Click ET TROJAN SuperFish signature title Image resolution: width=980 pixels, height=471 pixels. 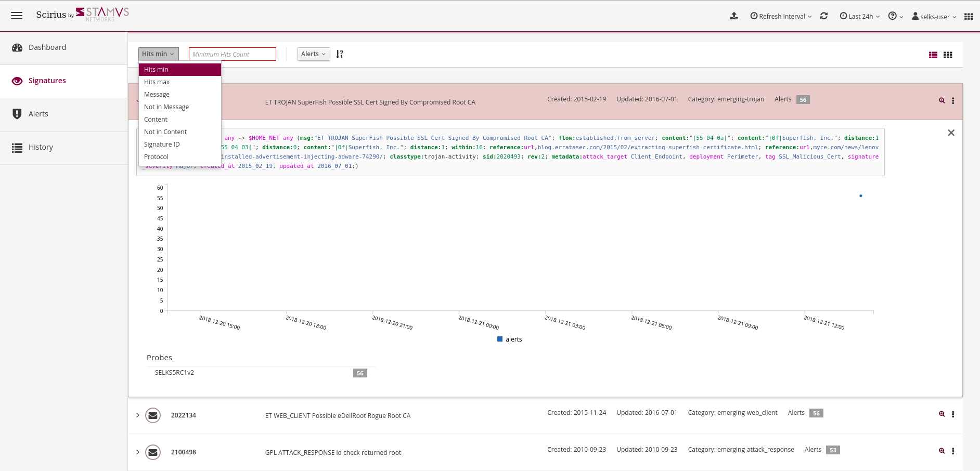[370, 102]
